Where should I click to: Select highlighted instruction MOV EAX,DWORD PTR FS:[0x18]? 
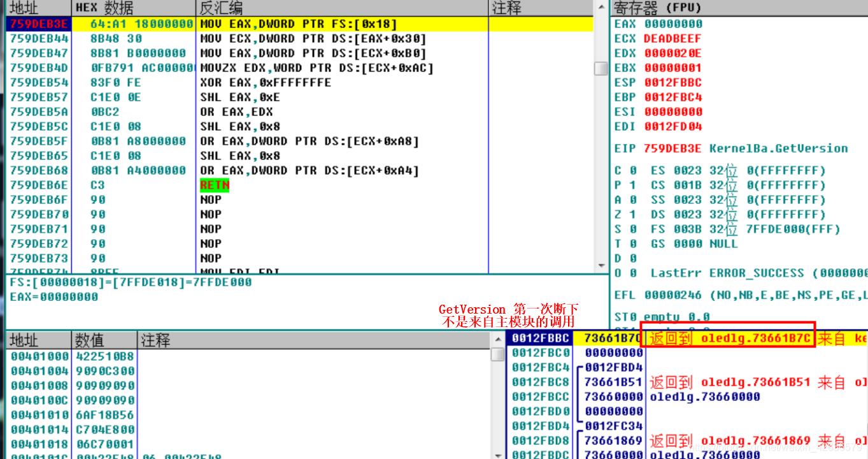[x=299, y=24]
